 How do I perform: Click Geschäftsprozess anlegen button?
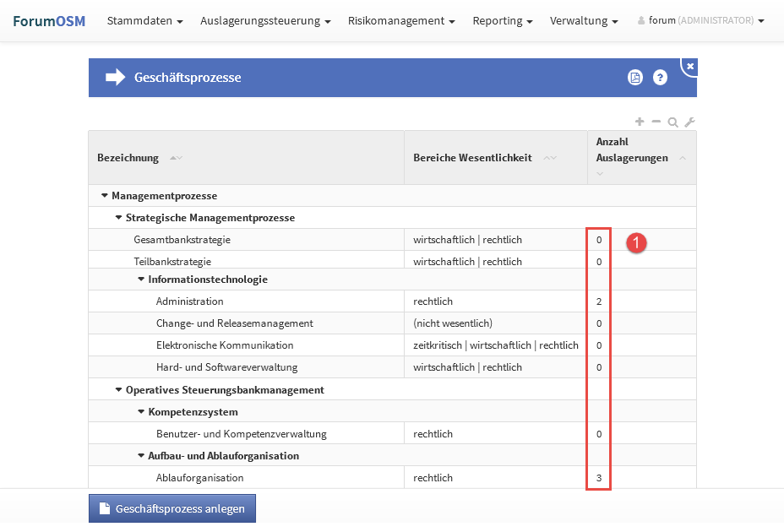(x=172, y=508)
